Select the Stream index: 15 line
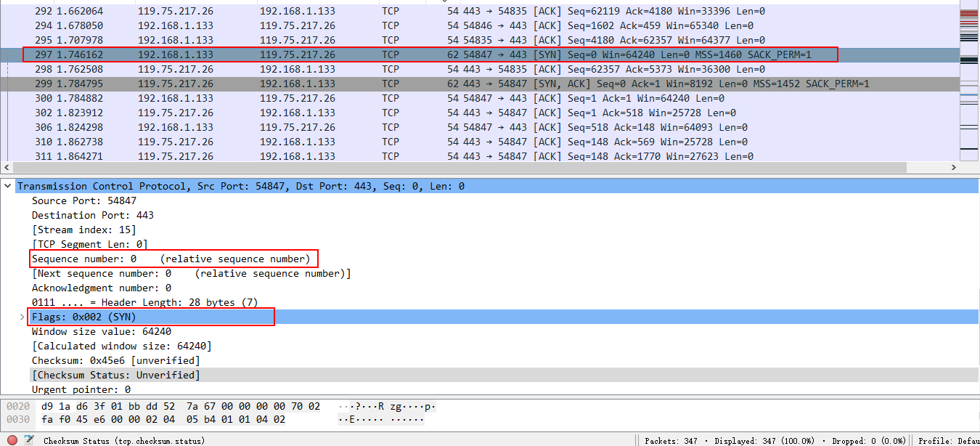 click(x=84, y=230)
